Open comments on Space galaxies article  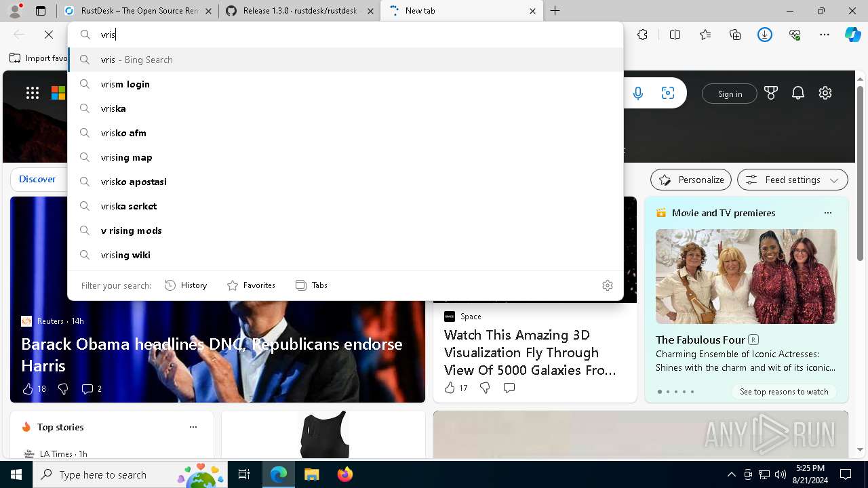tap(509, 388)
